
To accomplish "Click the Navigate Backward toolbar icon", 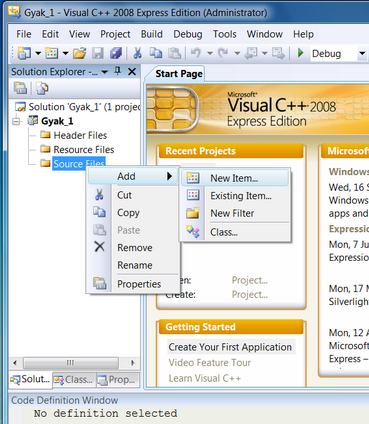I will click(251, 53).
